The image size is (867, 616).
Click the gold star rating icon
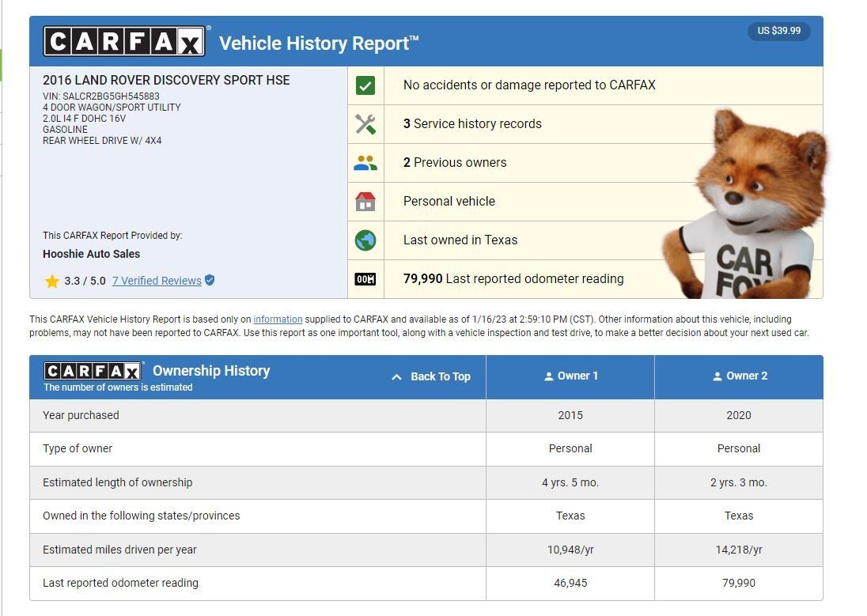[x=52, y=281]
